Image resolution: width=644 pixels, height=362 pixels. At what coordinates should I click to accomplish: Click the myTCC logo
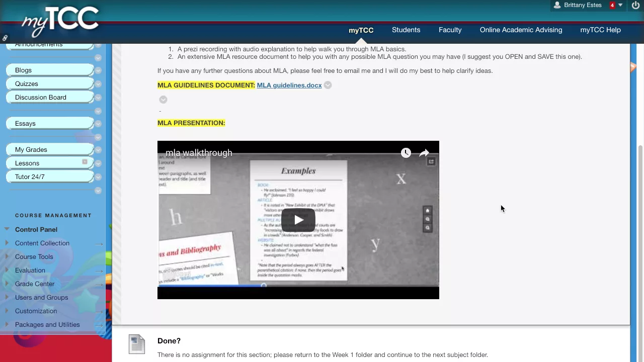(59, 21)
